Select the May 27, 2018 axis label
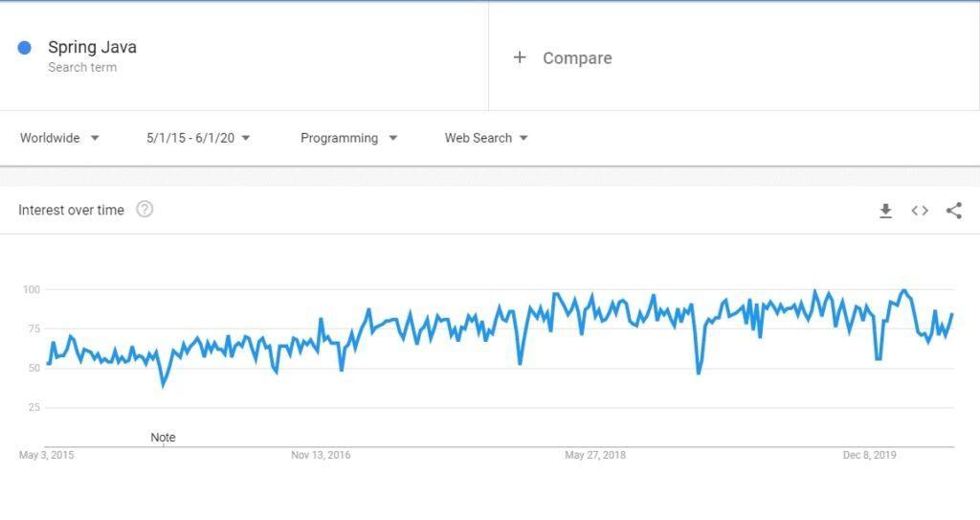This screenshot has height=520, width=980. (x=595, y=455)
